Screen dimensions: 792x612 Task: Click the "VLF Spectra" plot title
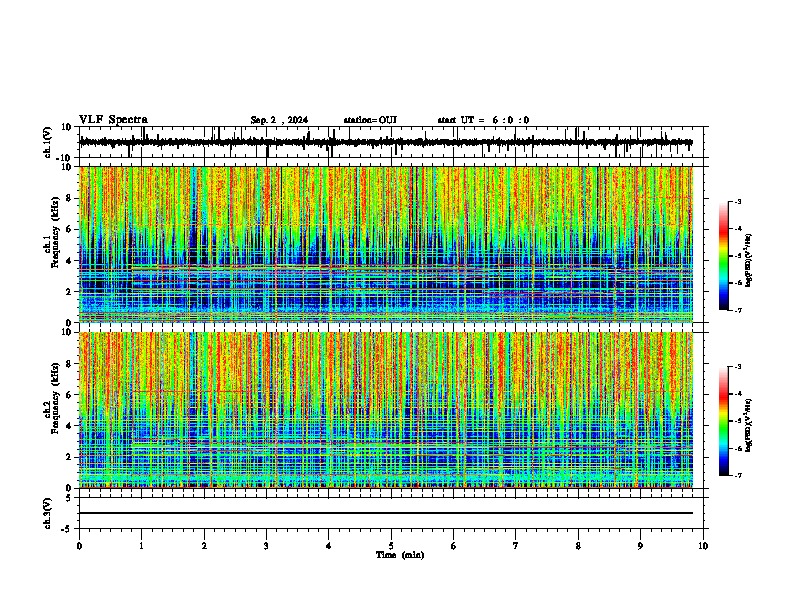pos(113,120)
